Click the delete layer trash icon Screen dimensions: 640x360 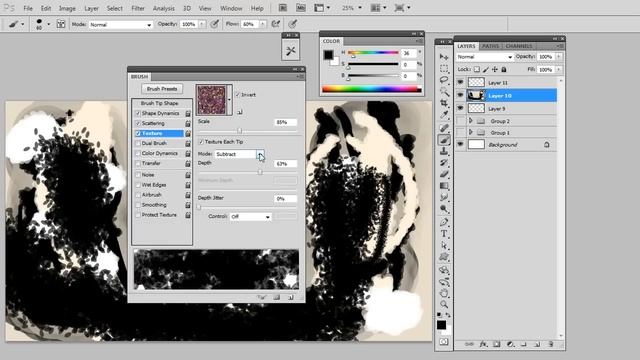click(550, 344)
